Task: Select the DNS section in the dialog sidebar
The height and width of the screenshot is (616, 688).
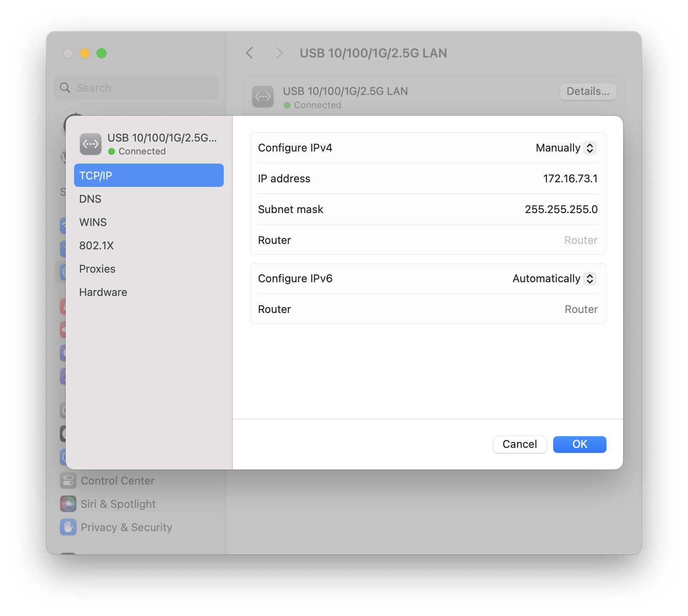Action: pos(90,199)
